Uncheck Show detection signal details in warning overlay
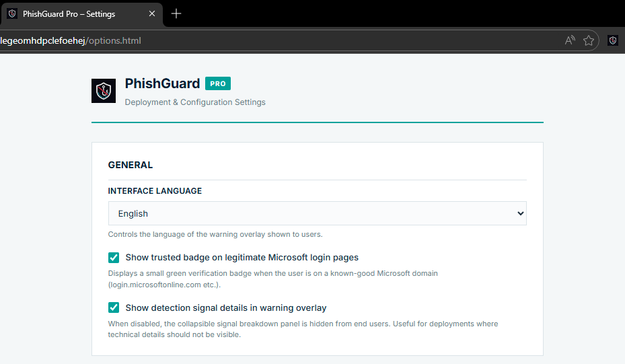Viewport: 625px width, 364px height. tap(114, 307)
